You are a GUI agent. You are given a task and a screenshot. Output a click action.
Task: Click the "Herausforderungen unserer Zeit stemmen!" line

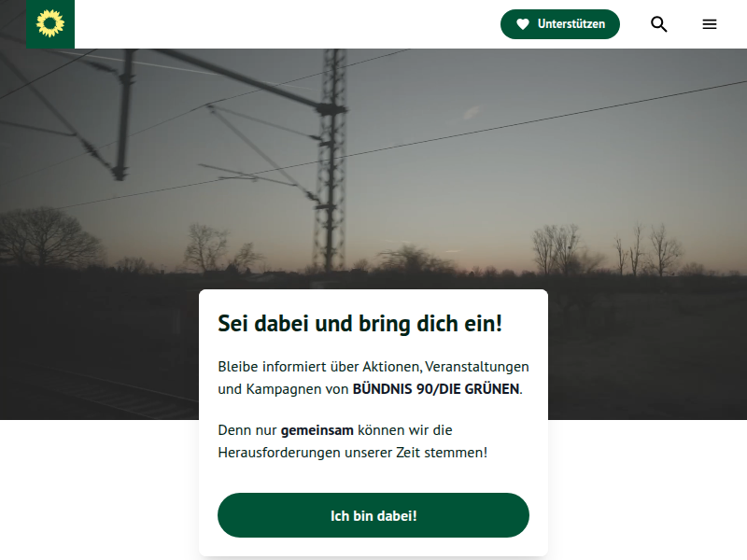(x=353, y=453)
